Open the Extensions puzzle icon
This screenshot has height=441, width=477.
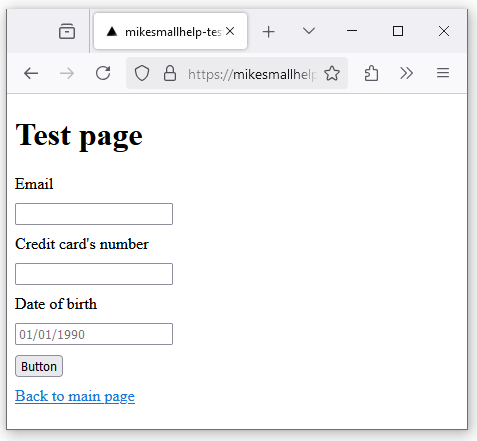point(371,73)
